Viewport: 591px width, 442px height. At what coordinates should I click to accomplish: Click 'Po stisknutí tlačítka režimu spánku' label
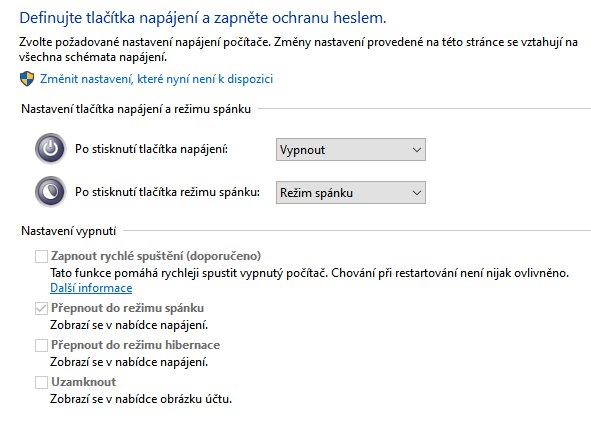[167, 192]
